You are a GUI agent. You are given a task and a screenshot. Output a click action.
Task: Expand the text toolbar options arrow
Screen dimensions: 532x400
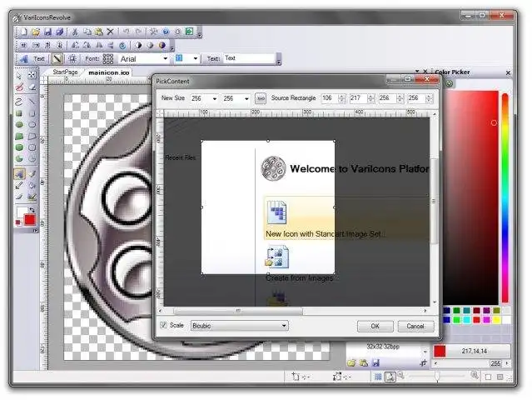(x=279, y=62)
